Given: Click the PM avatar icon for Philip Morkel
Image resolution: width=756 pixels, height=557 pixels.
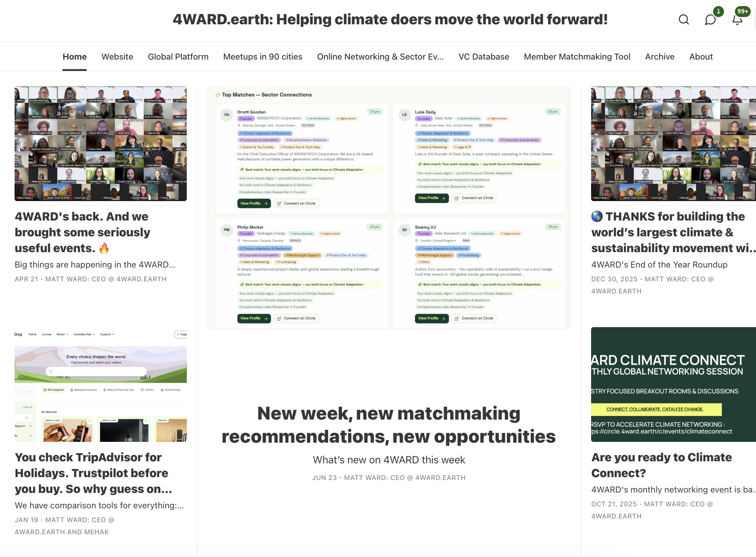Looking at the screenshot, I should tap(227, 230).
